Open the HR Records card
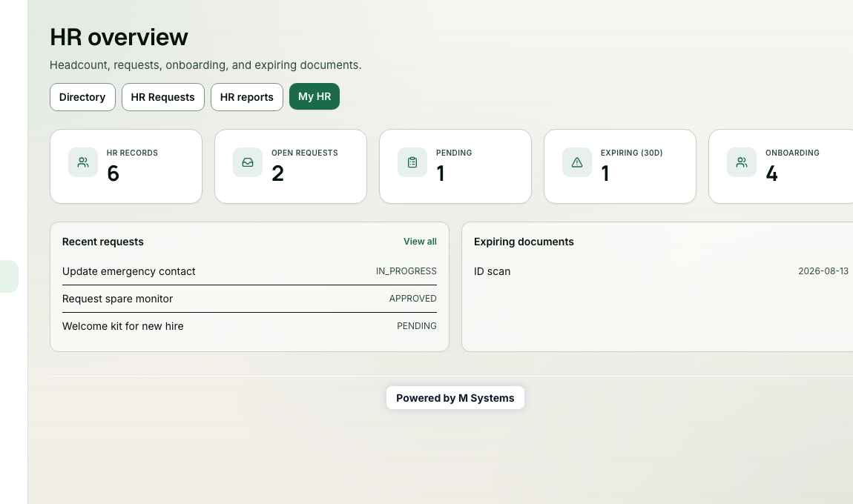The height and width of the screenshot is (504, 853). (125, 166)
